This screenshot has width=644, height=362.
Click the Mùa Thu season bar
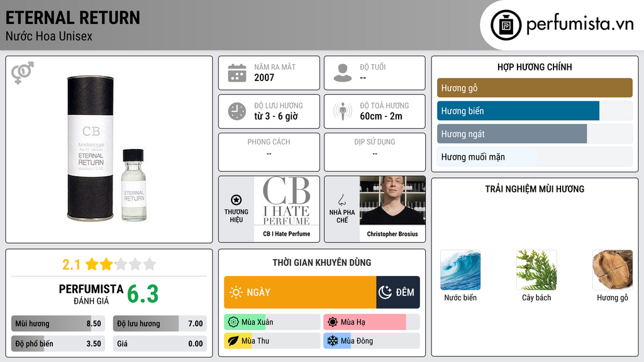pos(272,341)
